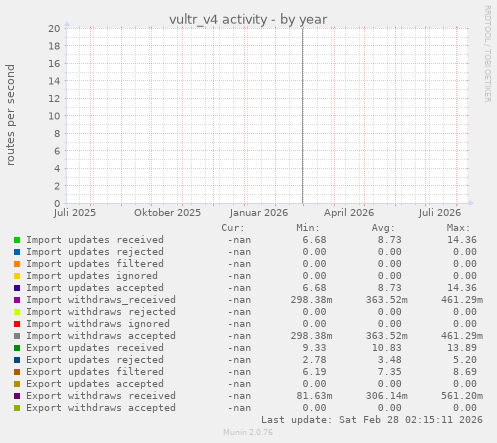Click the brown swatch for Export updates filtered

pyautogui.click(x=17, y=372)
